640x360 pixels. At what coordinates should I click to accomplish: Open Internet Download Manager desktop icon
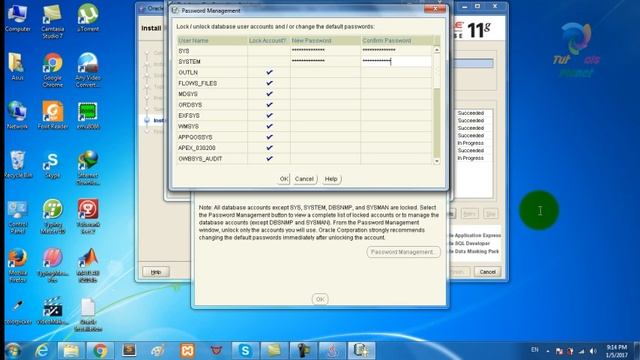click(88, 167)
